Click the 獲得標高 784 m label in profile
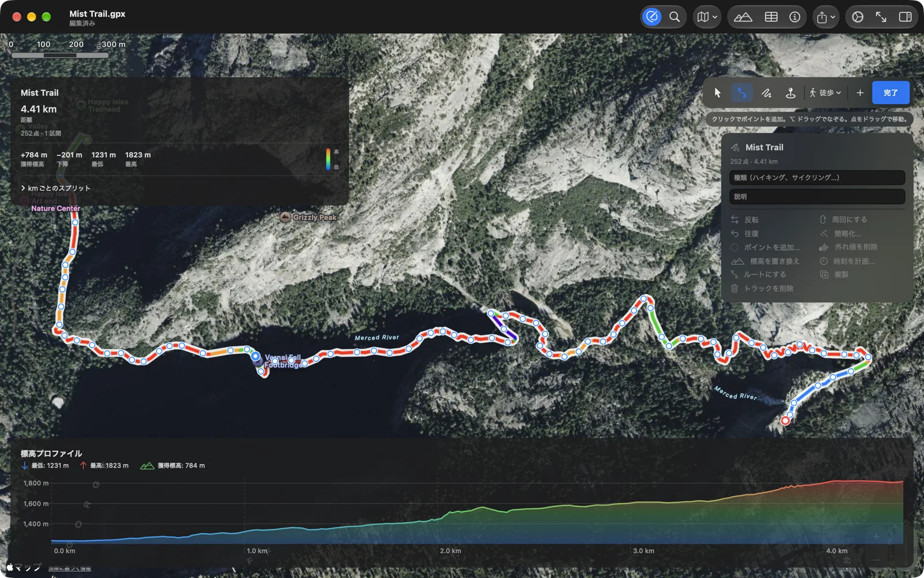The height and width of the screenshot is (578, 924). 173,465
